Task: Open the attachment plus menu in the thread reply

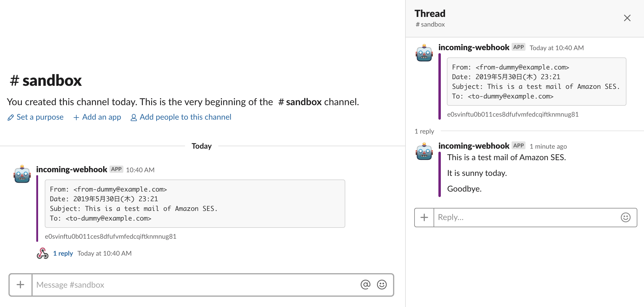Action: coord(424,217)
